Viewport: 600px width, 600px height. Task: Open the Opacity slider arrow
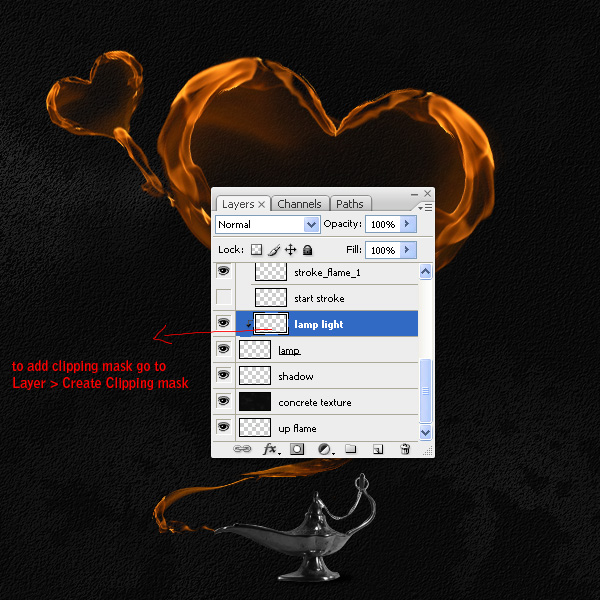coord(408,224)
